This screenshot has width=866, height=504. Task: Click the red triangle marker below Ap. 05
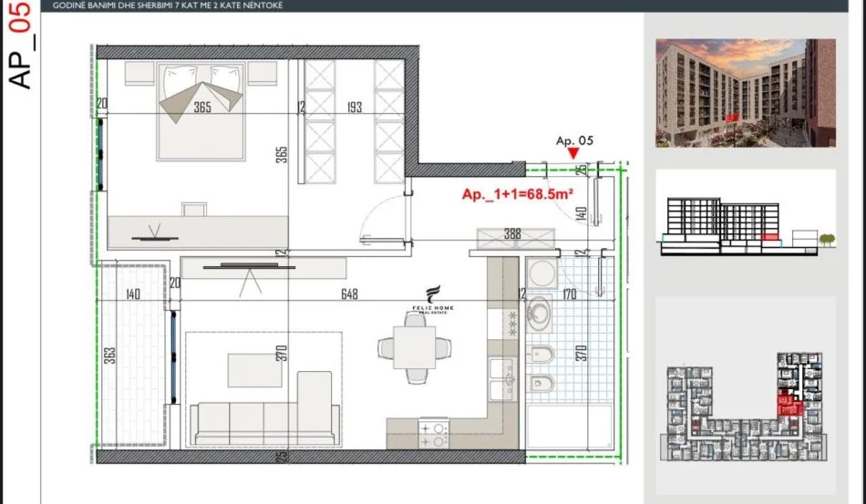click(573, 155)
